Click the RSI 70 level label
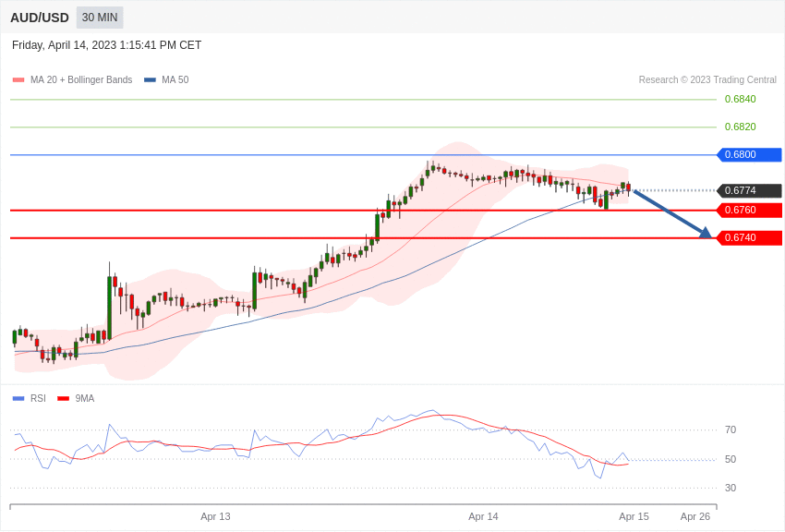Viewport: 785px width, 532px height. (731, 429)
